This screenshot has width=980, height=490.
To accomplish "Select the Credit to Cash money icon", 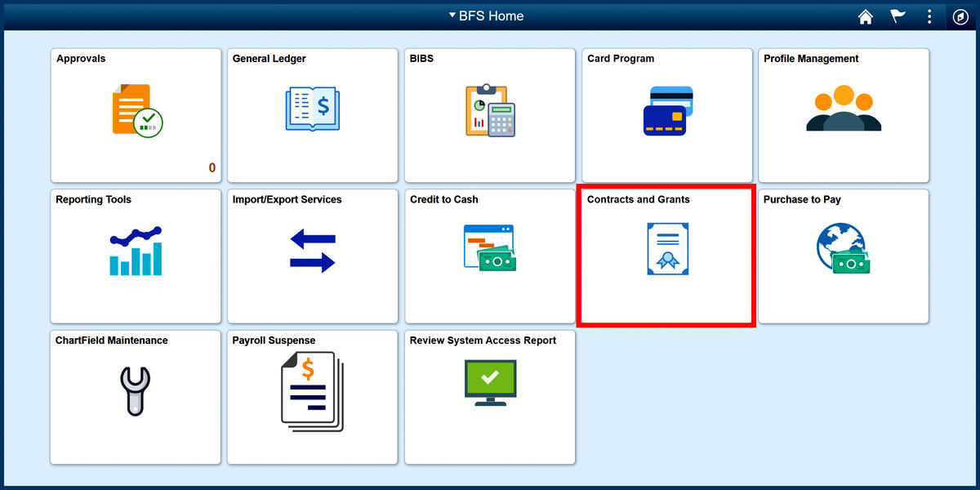I will point(489,247).
